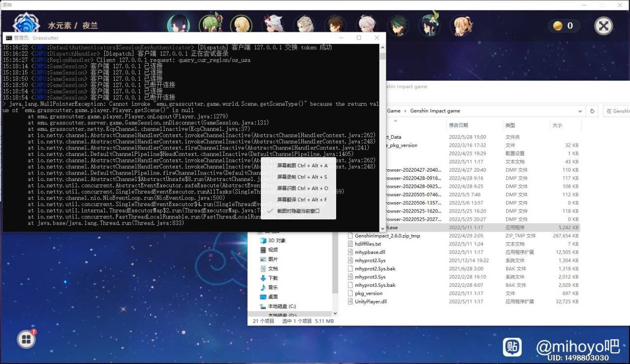Select the mhyprot3.Sys file name
630x364 pixels.
[370, 277]
